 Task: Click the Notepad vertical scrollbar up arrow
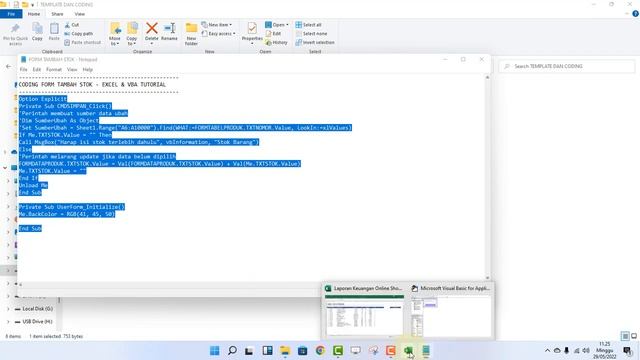(487, 77)
